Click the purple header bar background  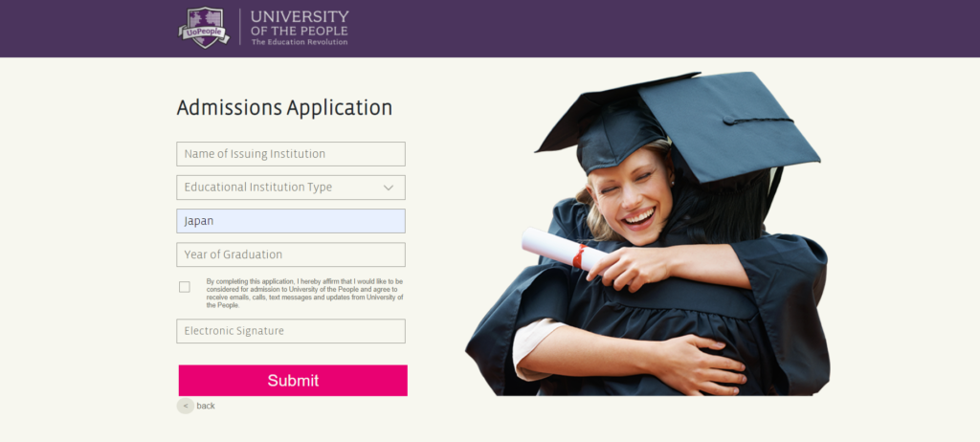tap(625, 28)
